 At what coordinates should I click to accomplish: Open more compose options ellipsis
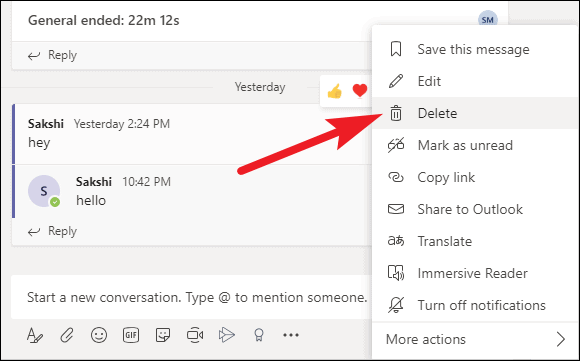291,335
